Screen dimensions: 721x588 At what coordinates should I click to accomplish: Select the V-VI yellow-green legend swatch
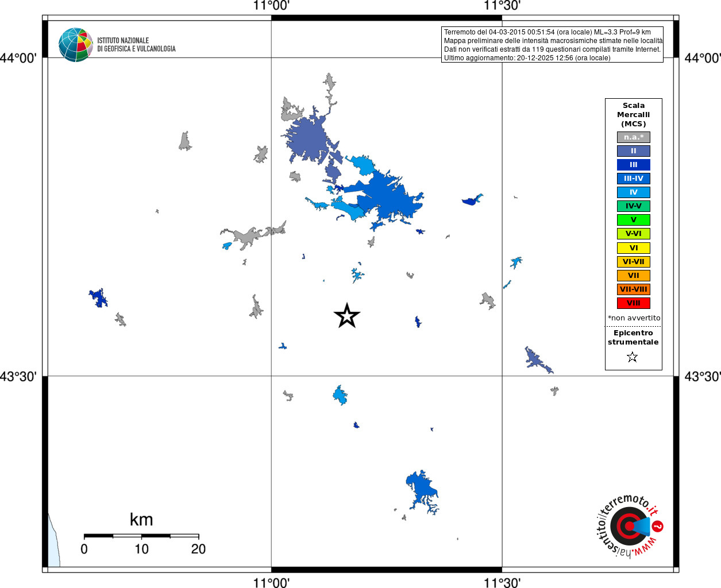coord(634,234)
